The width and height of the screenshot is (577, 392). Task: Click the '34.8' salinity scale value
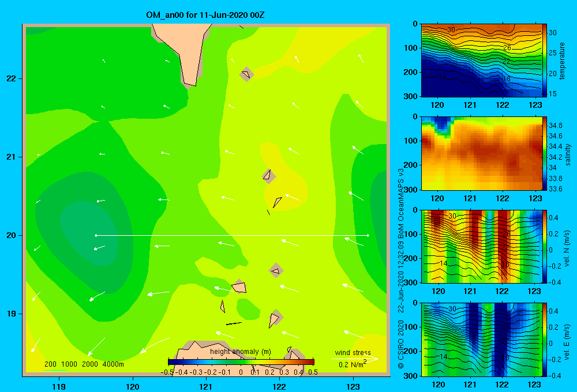(556, 126)
